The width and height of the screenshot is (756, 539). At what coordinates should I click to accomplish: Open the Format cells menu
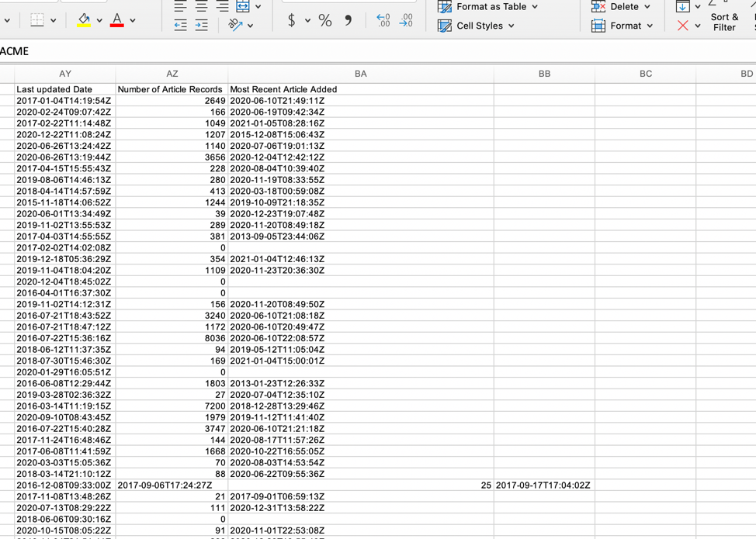[x=622, y=26]
